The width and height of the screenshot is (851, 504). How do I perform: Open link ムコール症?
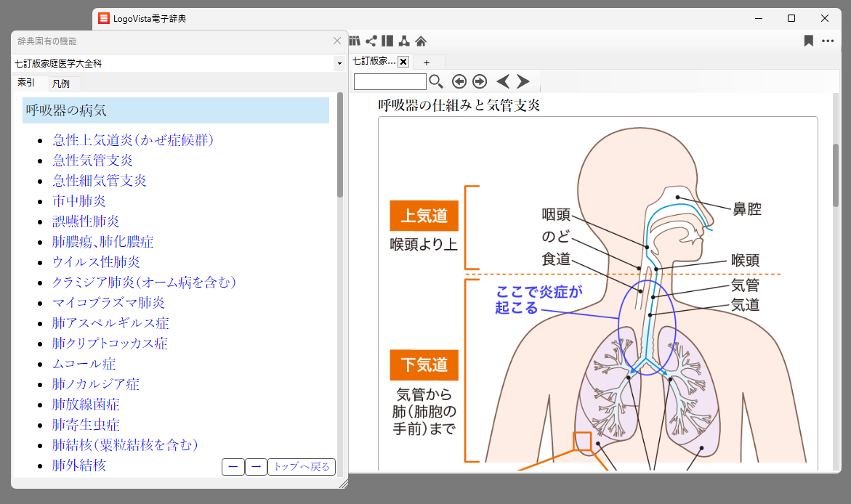pyautogui.click(x=84, y=364)
